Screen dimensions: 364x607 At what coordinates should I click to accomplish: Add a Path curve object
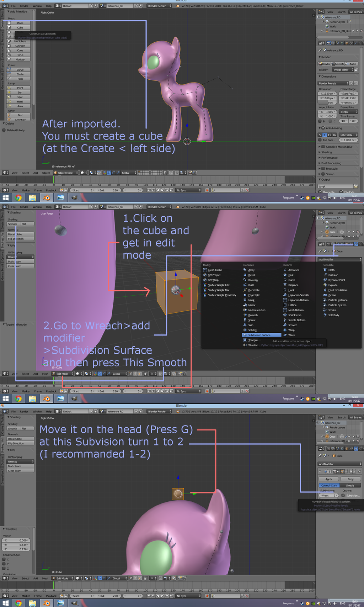[19, 79]
